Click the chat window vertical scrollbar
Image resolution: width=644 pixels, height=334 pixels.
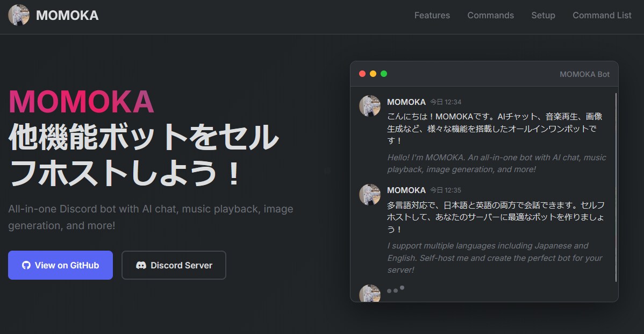616,187
